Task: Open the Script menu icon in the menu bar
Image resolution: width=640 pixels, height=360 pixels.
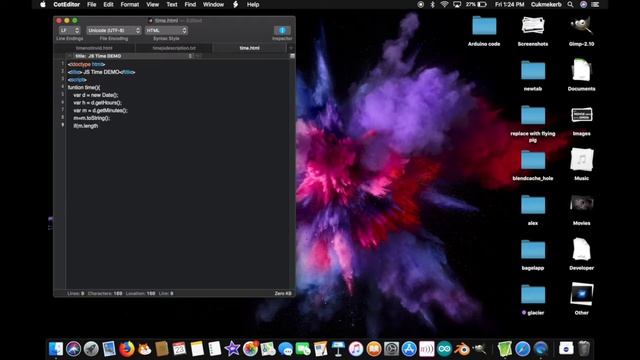Action: pos(236,4)
